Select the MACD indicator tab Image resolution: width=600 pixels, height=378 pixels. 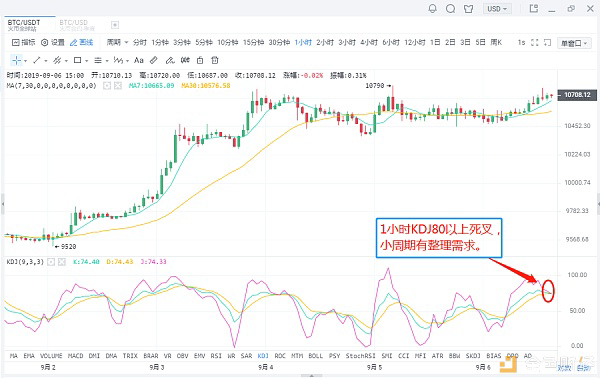(75, 356)
